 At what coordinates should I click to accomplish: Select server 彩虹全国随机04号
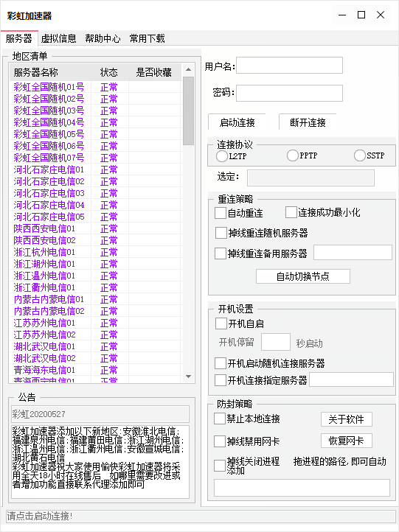(x=49, y=122)
